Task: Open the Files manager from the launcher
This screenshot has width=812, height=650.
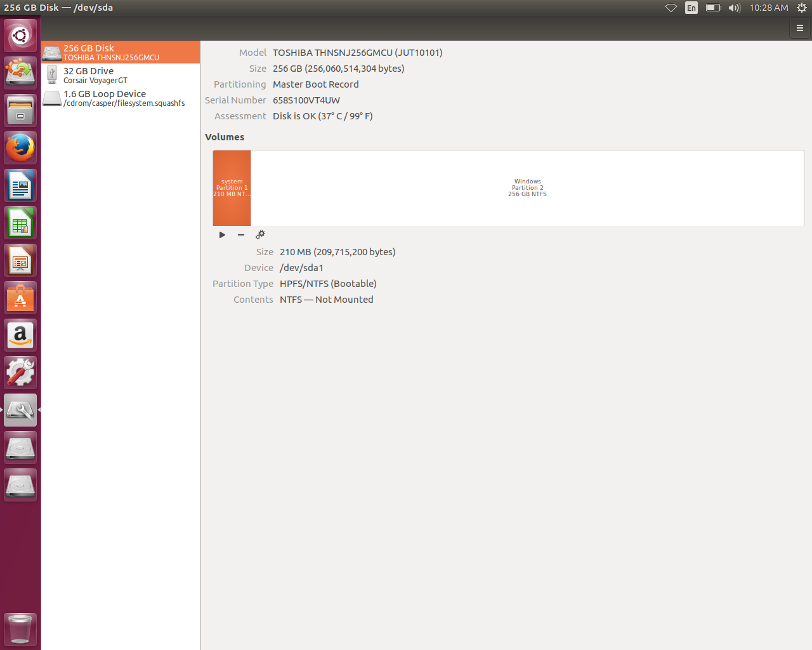Action: click(20, 110)
